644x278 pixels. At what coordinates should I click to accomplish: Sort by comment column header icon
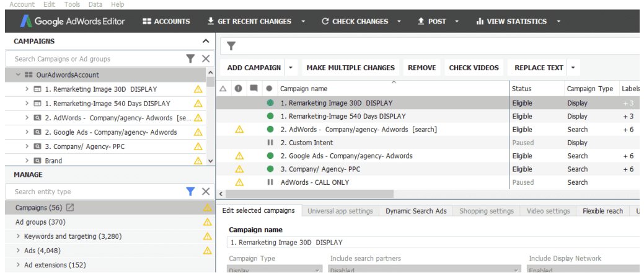(x=254, y=88)
